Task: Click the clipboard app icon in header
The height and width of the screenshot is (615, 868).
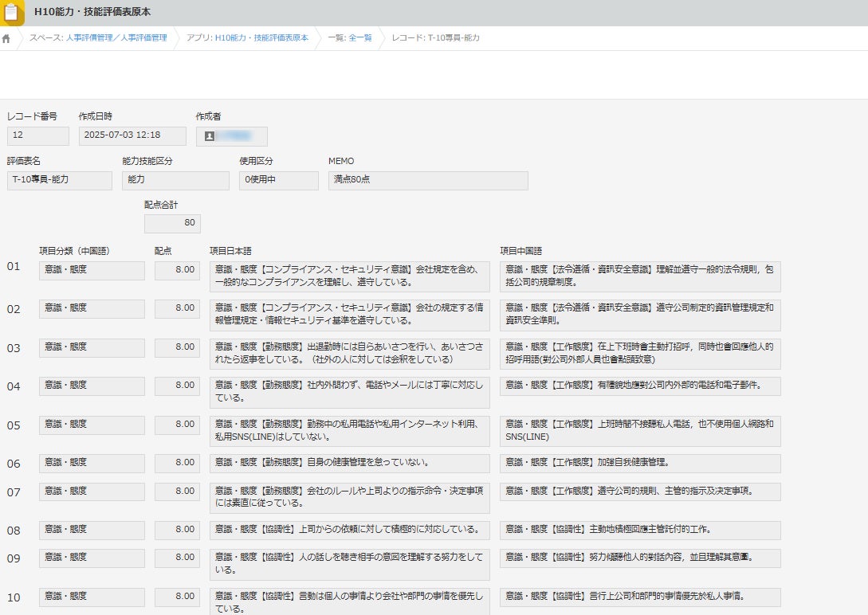Action: [12, 12]
